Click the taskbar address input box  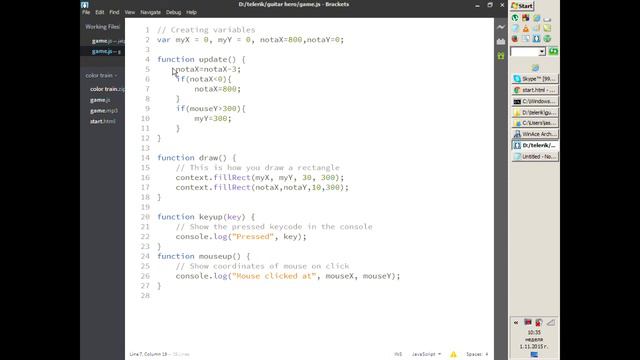pyautogui.click(x=524, y=51)
